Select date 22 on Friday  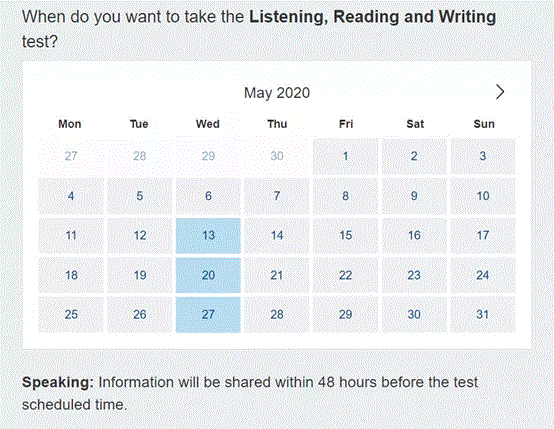[x=346, y=275]
